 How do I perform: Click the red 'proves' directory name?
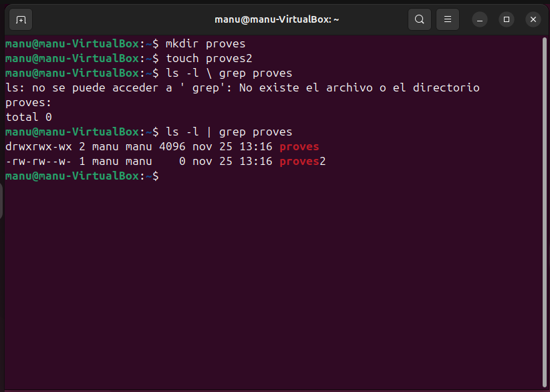(x=299, y=147)
